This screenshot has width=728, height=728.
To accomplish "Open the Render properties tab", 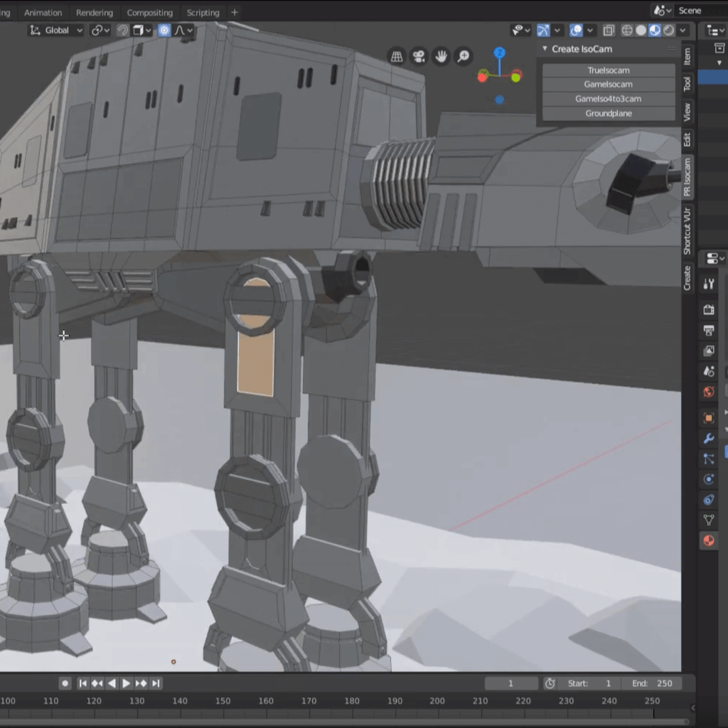I will click(x=709, y=310).
